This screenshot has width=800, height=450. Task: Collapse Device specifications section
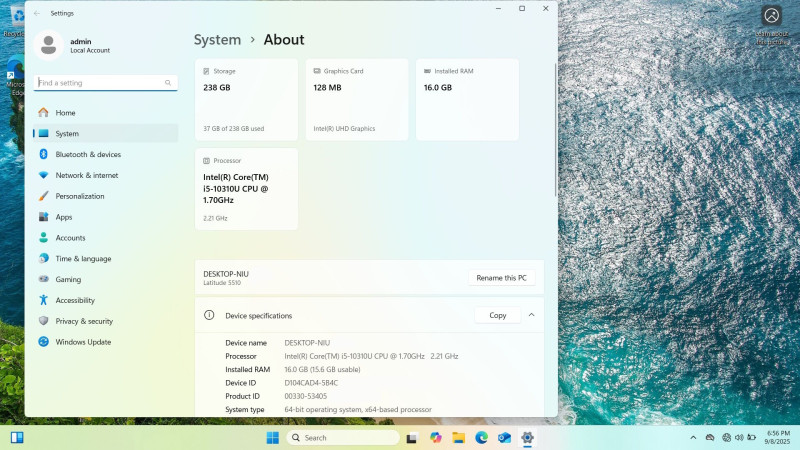click(x=532, y=315)
